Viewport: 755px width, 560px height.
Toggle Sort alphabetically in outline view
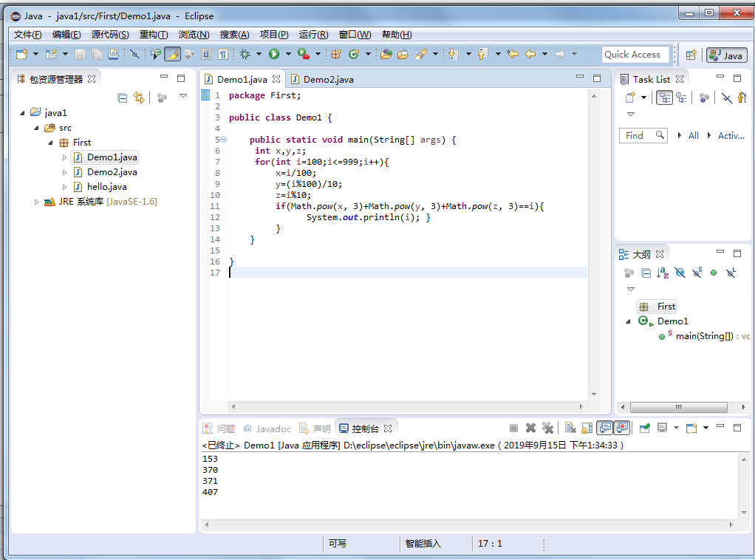(x=663, y=273)
